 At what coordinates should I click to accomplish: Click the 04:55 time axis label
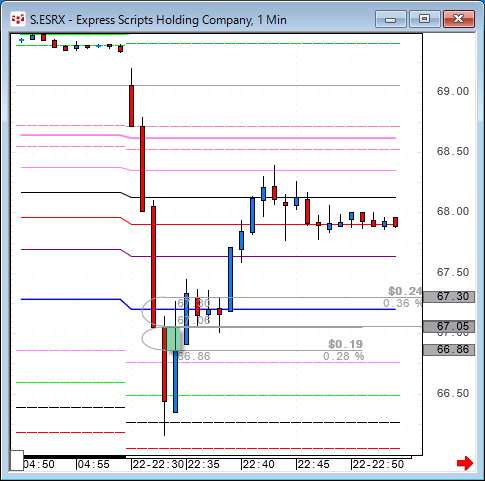click(x=94, y=464)
